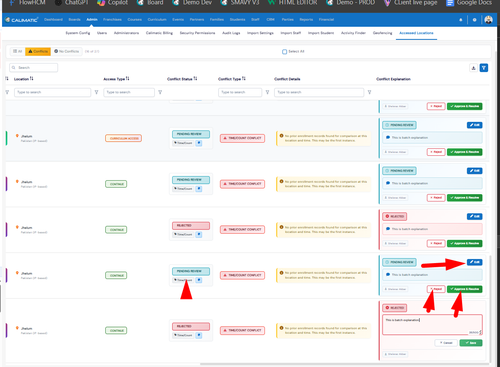Open Security Permissions tab
This screenshot has height=367, width=500.
coord(197,33)
